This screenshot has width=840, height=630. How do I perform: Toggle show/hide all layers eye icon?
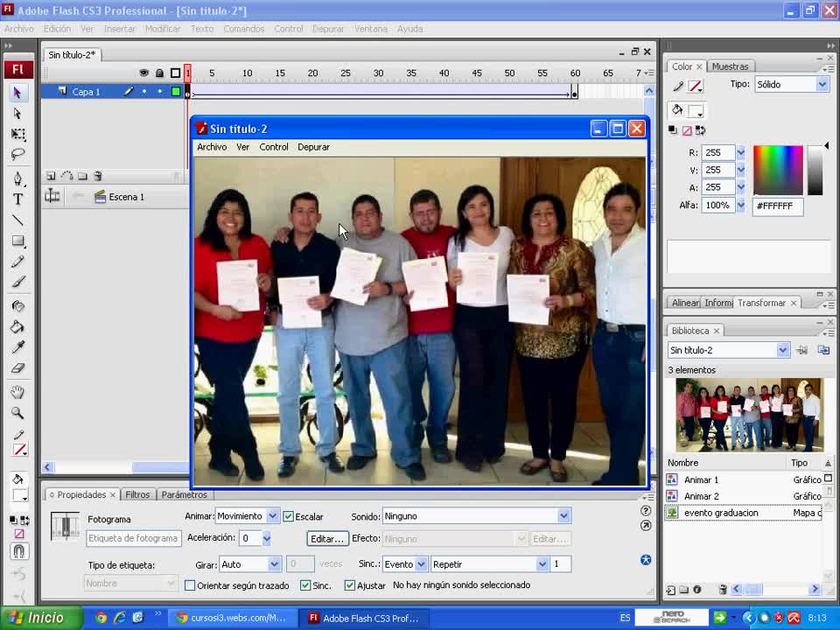click(x=143, y=73)
